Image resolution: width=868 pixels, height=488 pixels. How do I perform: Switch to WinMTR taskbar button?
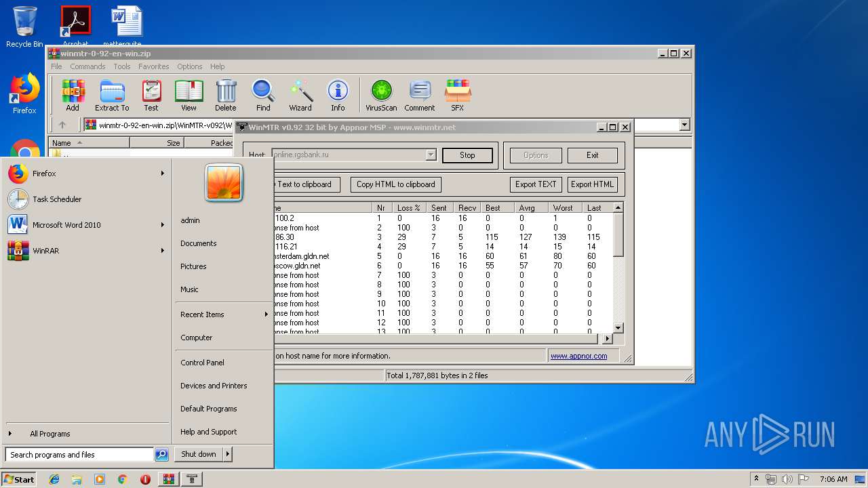pos(192,479)
